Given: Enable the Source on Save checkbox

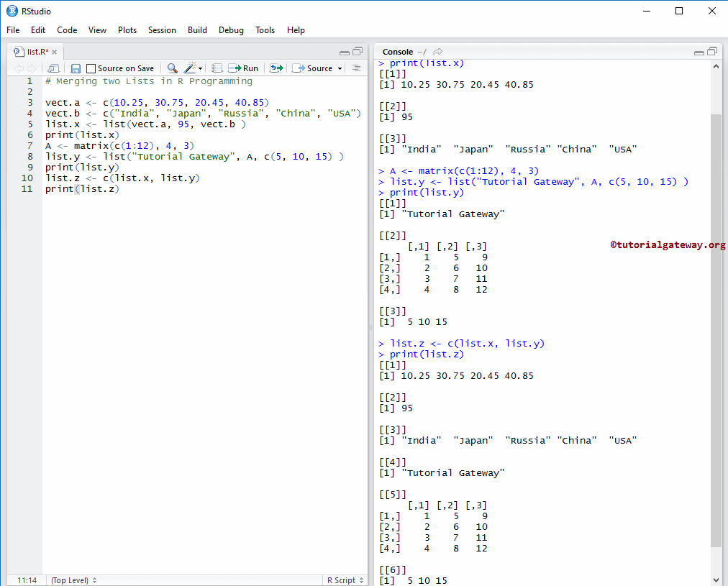Looking at the screenshot, I should 91,68.
